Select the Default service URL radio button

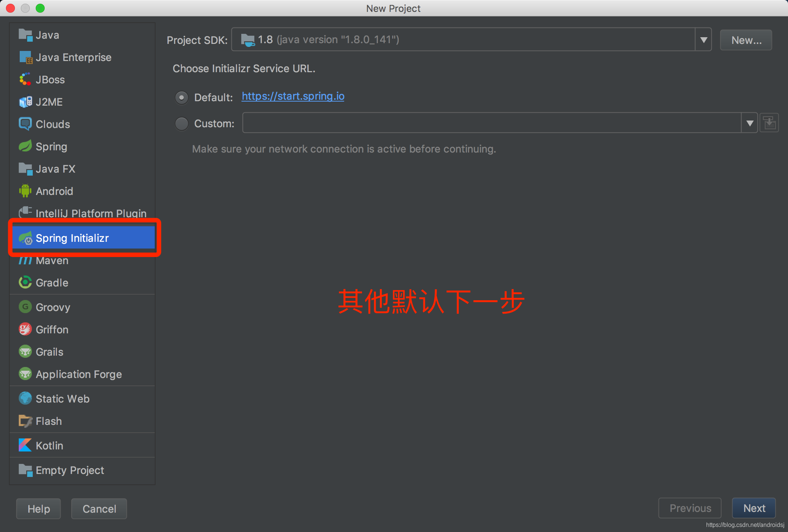pyautogui.click(x=182, y=97)
